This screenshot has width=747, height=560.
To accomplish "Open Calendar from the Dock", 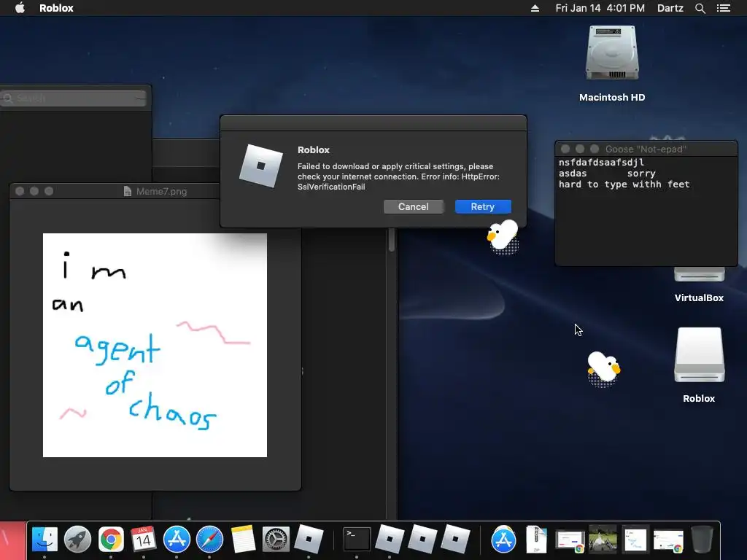I will click(144, 539).
